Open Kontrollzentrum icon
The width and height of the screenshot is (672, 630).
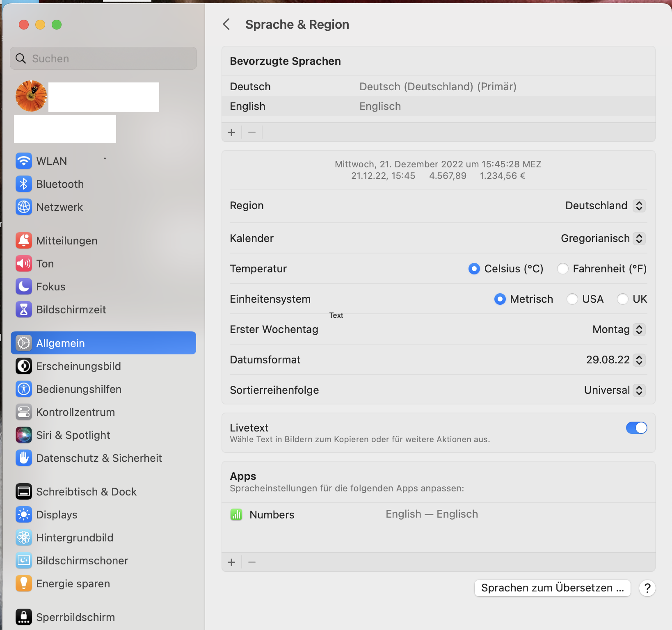(x=24, y=412)
